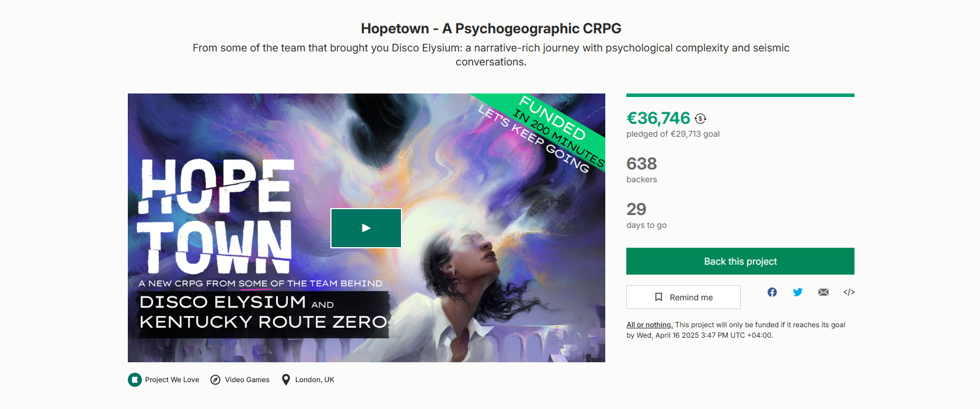Click the Project We Love badge icon
980x409 pixels.
click(135, 380)
